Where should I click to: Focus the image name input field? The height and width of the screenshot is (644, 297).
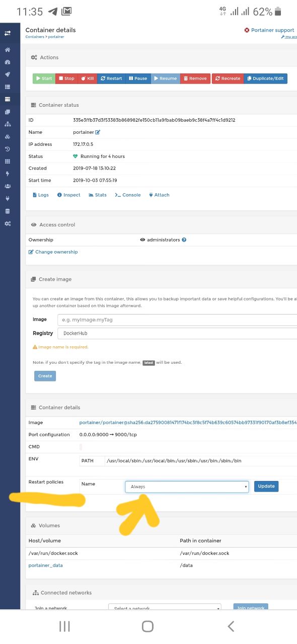[177, 319]
